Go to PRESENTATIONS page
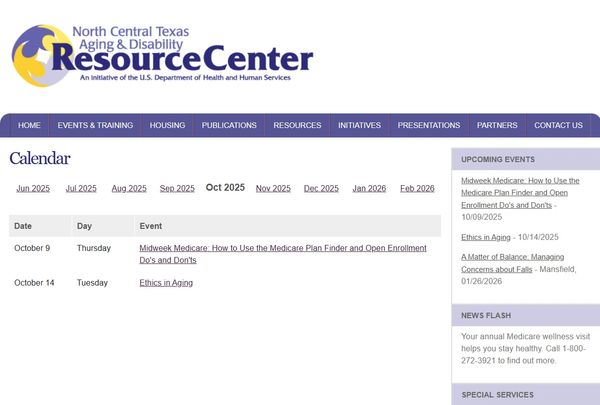Screen dimensions: 600x405 pos(429,125)
